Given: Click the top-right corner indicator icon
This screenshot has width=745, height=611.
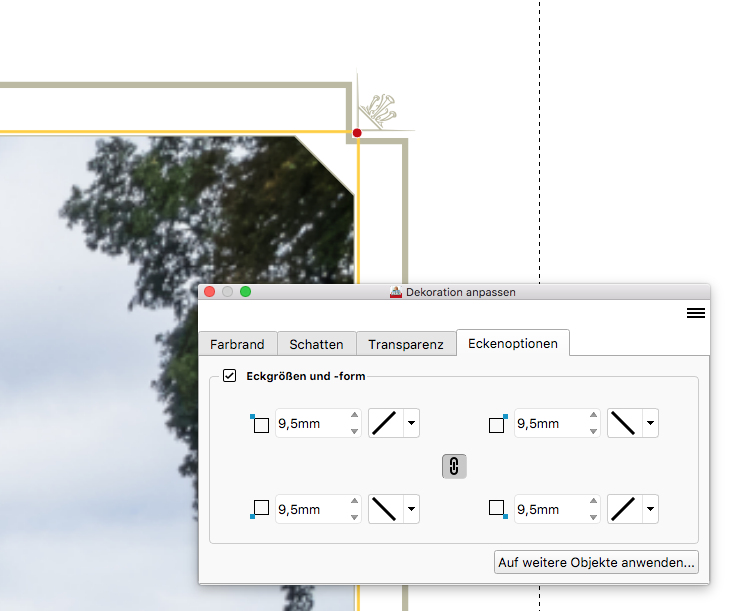Looking at the screenshot, I should point(498,423).
